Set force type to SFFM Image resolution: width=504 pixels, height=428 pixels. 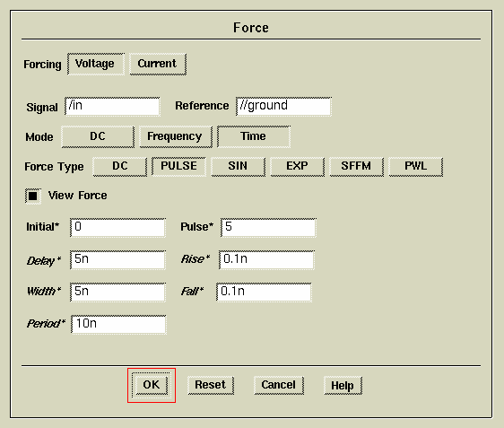(x=356, y=167)
